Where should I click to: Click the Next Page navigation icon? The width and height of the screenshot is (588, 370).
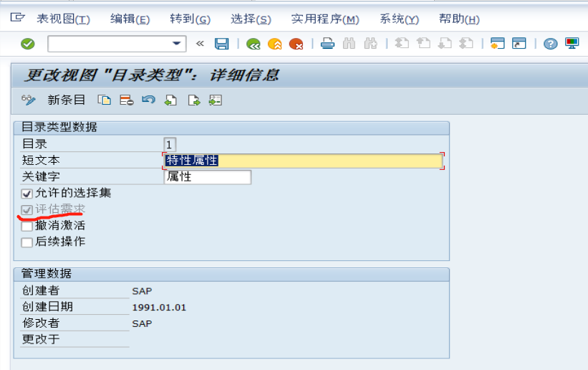coord(445,44)
